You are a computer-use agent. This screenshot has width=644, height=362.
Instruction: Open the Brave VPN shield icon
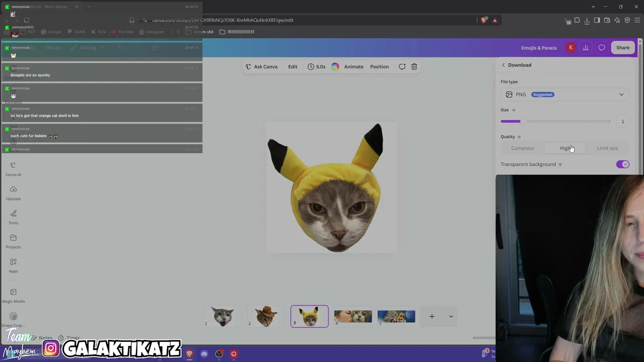627,20
